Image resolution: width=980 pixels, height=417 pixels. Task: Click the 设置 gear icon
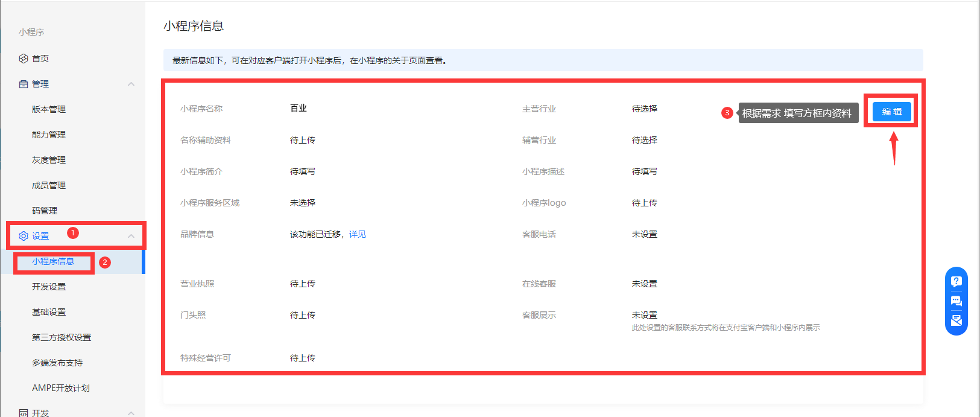click(24, 236)
